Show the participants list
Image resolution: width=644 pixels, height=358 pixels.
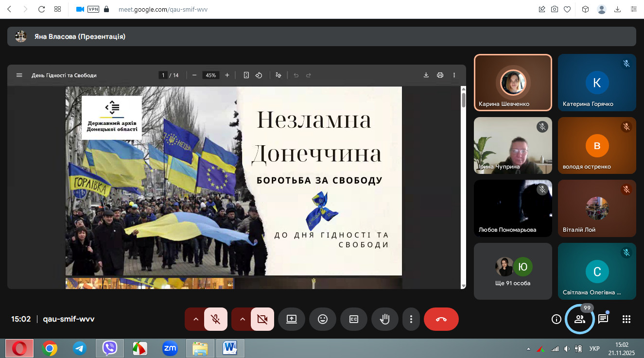[579, 319]
